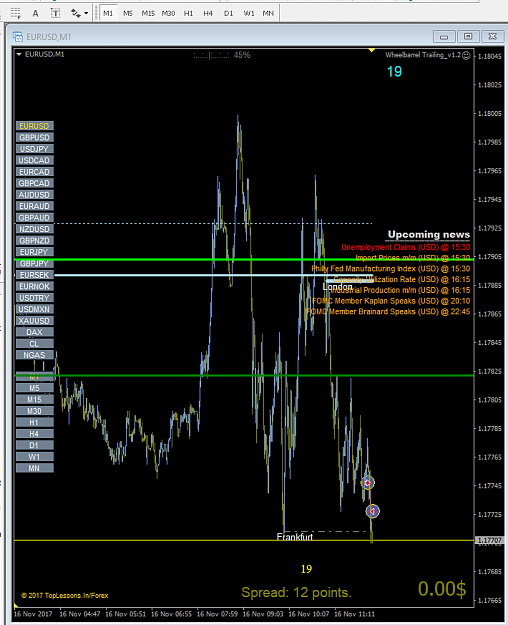The image size is (508, 625).
Task: Click on-chart W1 timeframe button
Action: [34, 457]
